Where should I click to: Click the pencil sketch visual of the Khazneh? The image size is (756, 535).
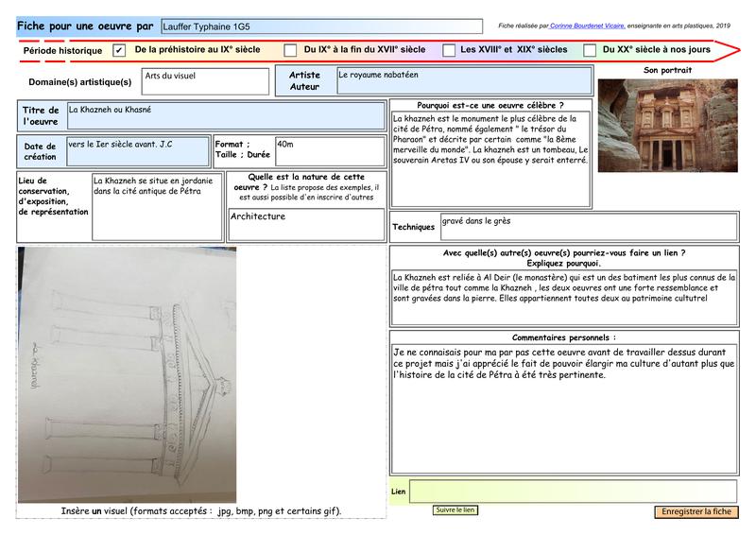pyautogui.click(x=128, y=374)
